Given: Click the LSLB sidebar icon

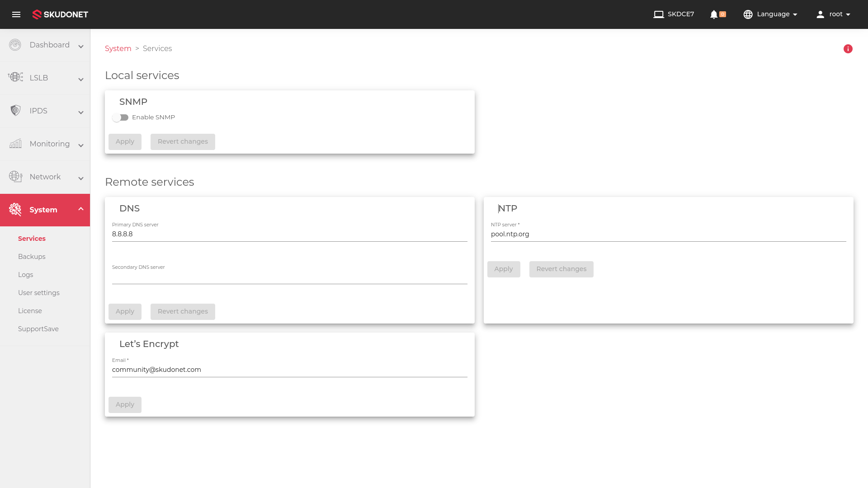Looking at the screenshot, I should click(15, 76).
